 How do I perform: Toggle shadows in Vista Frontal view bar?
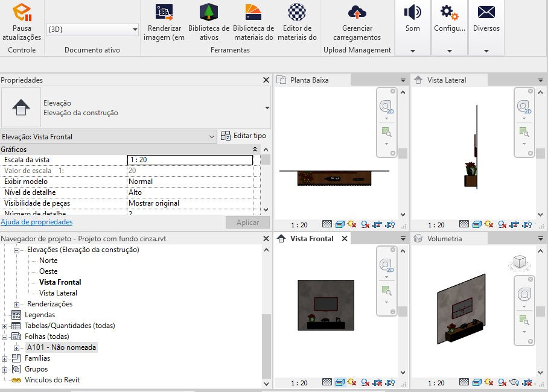(x=365, y=382)
